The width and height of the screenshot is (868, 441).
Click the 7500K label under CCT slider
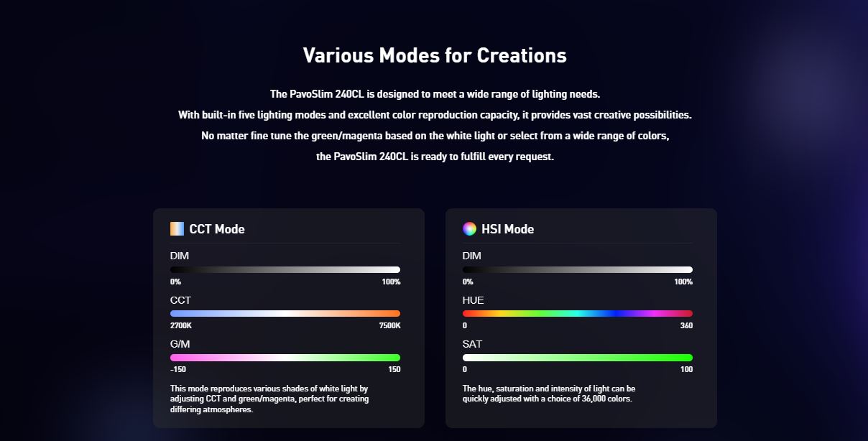coord(389,326)
